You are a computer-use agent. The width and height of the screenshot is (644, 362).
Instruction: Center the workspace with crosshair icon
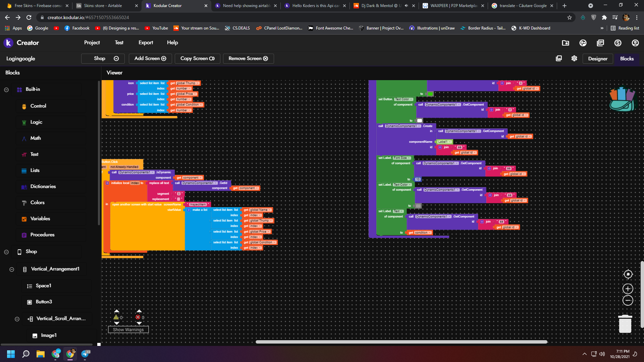(628, 275)
